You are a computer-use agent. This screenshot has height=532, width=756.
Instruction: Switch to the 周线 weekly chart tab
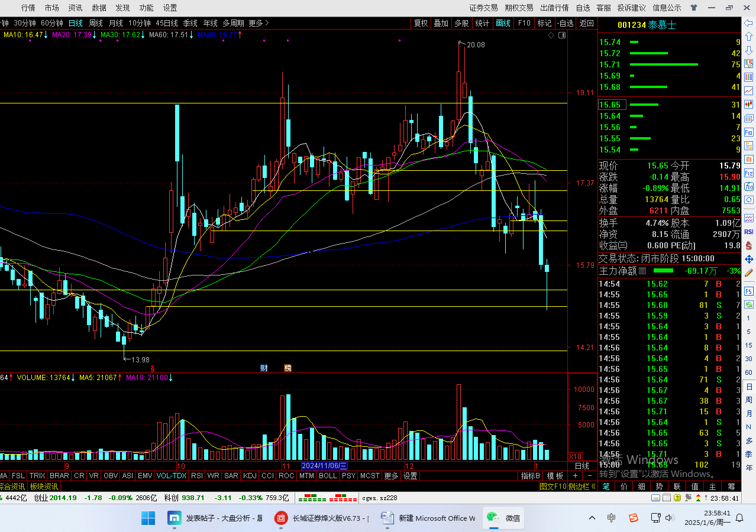point(96,23)
